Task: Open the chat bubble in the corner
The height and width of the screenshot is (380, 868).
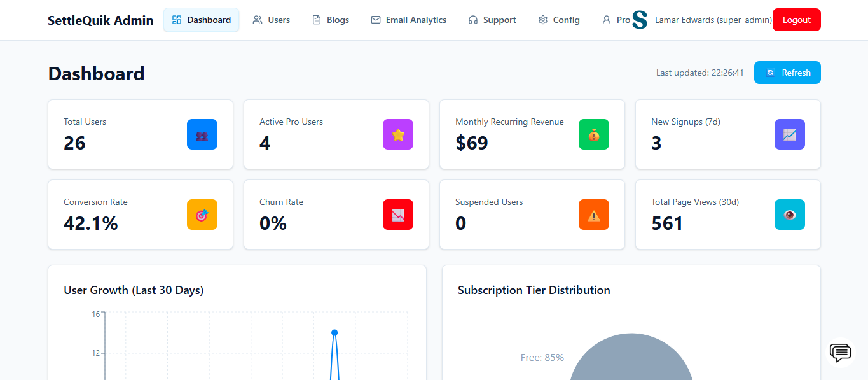Action: tap(840, 353)
